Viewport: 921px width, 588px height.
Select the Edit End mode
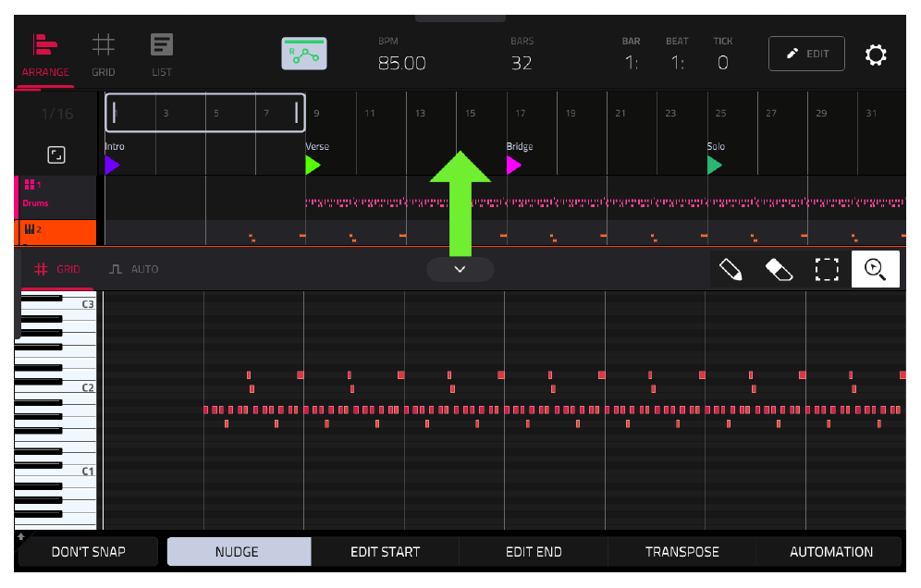(534, 552)
